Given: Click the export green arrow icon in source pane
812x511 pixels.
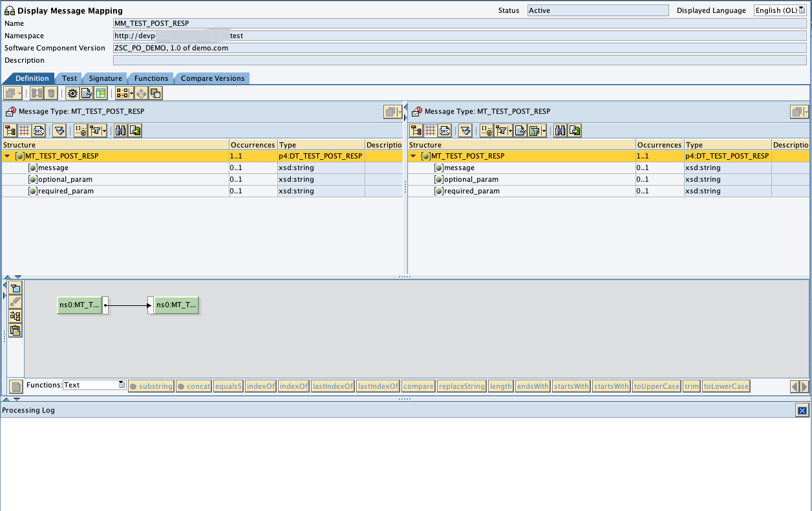Looking at the screenshot, I should 135,131.
